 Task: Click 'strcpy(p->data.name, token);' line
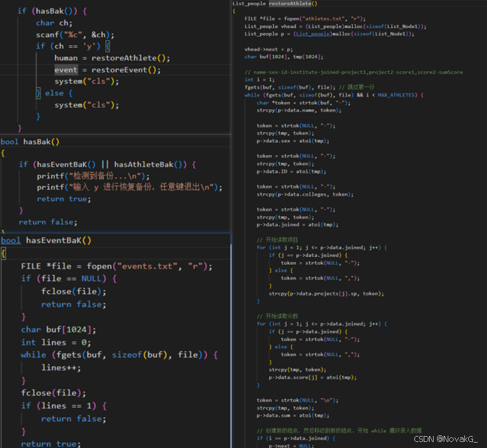pos(298,110)
